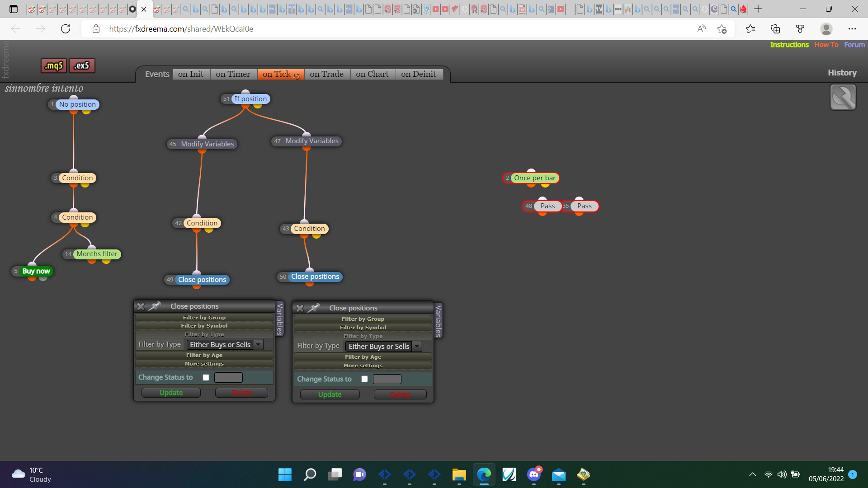
Task: Open Filter by Type dropdown in left panel
Action: click(x=225, y=345)
